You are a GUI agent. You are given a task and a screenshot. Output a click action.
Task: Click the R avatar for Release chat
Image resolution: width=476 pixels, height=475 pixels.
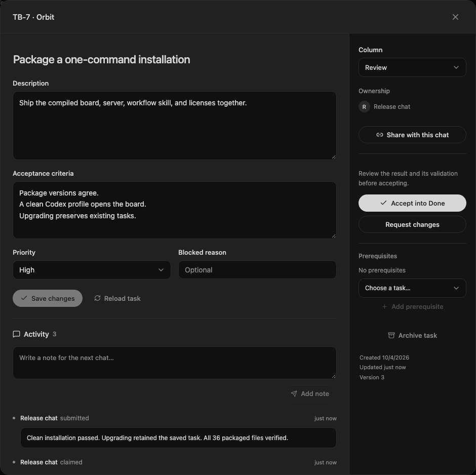click(x=364, y=107)
